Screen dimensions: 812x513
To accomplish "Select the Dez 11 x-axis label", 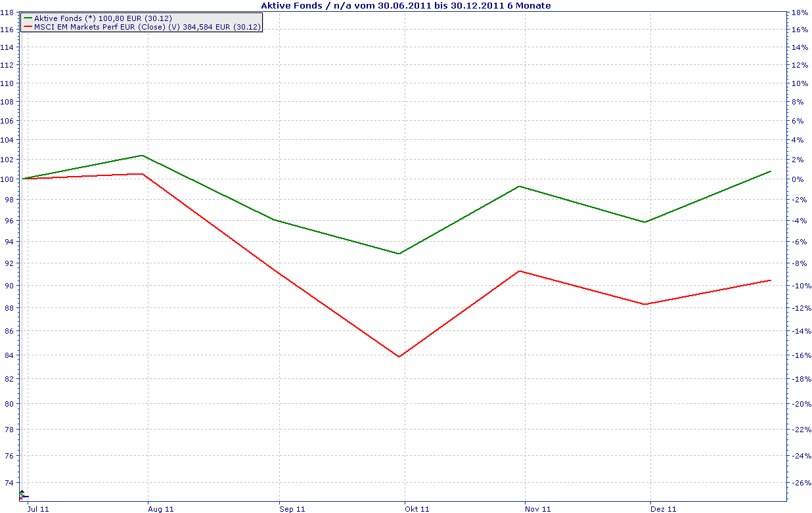I will tap(664, 508).
